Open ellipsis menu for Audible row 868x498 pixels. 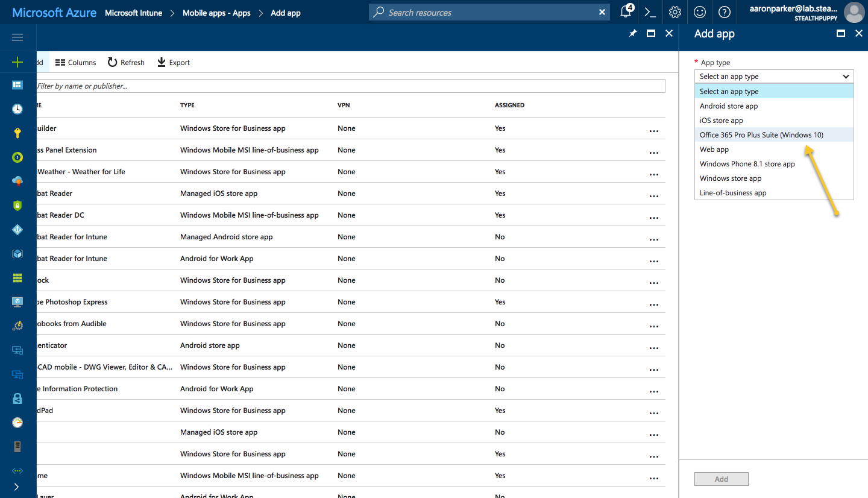654,326
